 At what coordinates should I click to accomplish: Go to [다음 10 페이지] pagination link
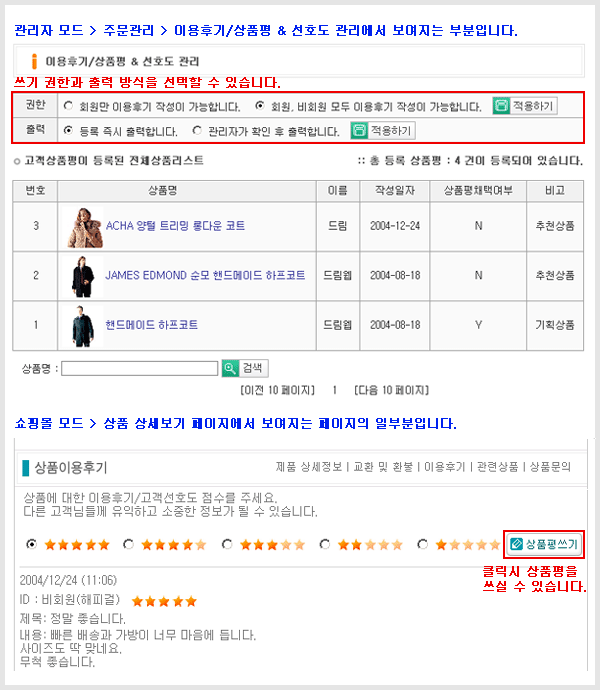(391, 390)
